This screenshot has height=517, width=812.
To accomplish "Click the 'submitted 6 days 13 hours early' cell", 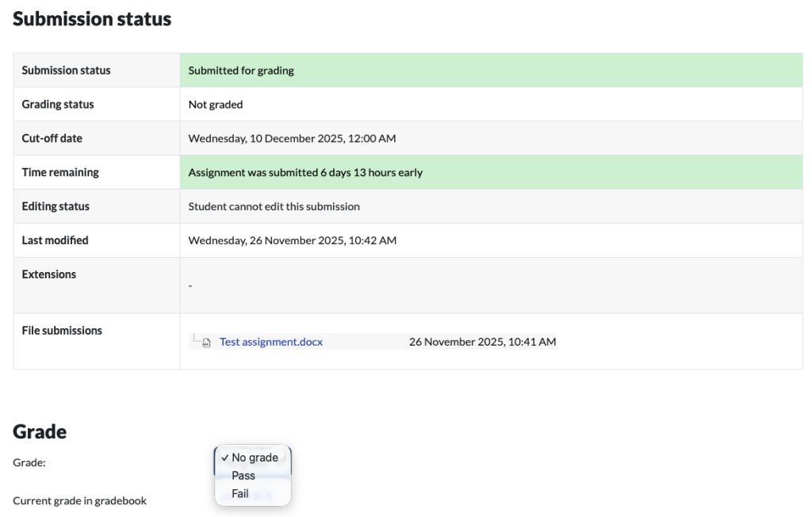I will pyautogui.click(x=305, y=173).
